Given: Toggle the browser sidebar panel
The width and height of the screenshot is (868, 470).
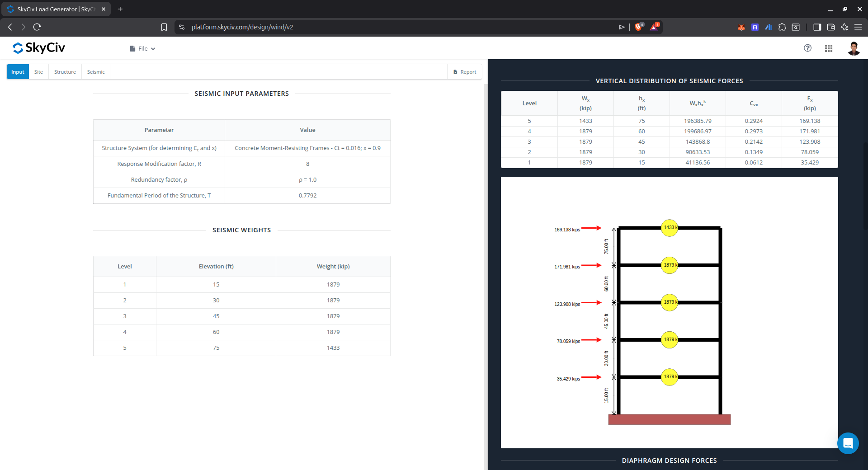Looking at the screenshot, I should [x=817, y=27].
